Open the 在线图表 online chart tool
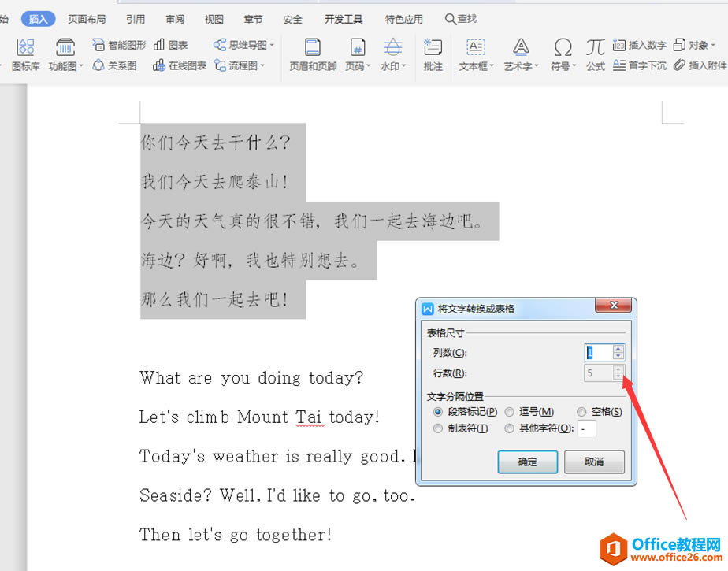728x571 pixels. [x=179, y=65]
